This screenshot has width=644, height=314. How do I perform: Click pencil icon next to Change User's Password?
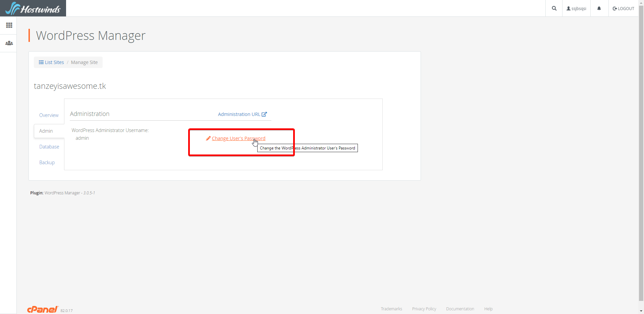tap(208, 138)
